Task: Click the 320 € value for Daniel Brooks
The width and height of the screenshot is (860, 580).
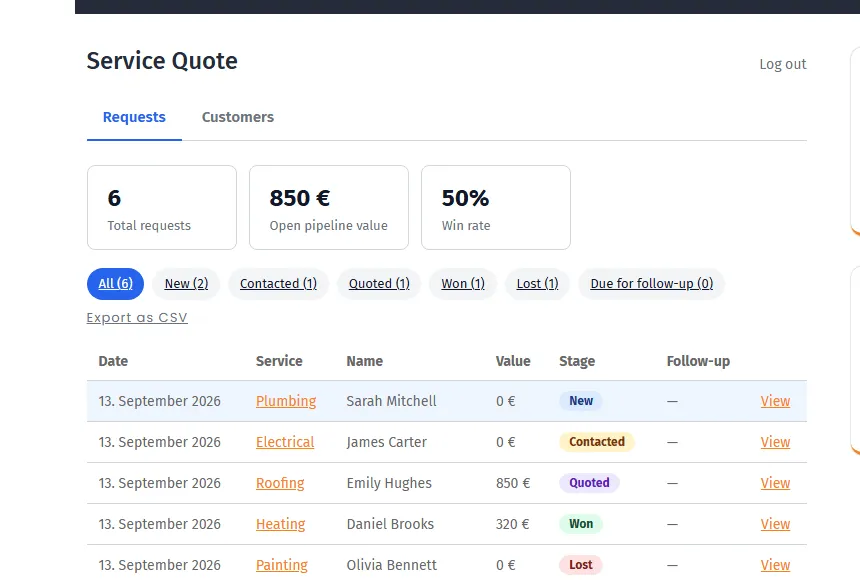Action: [512, 525]
